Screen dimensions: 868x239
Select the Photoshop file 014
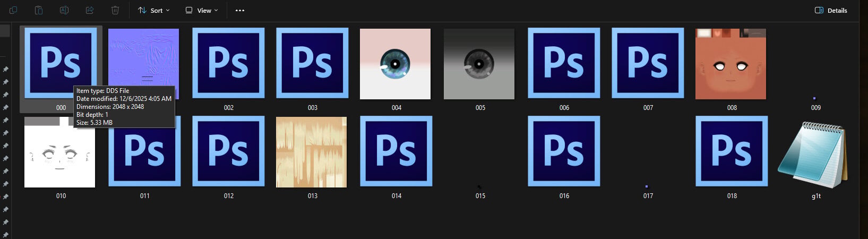[x=396, y=152]
